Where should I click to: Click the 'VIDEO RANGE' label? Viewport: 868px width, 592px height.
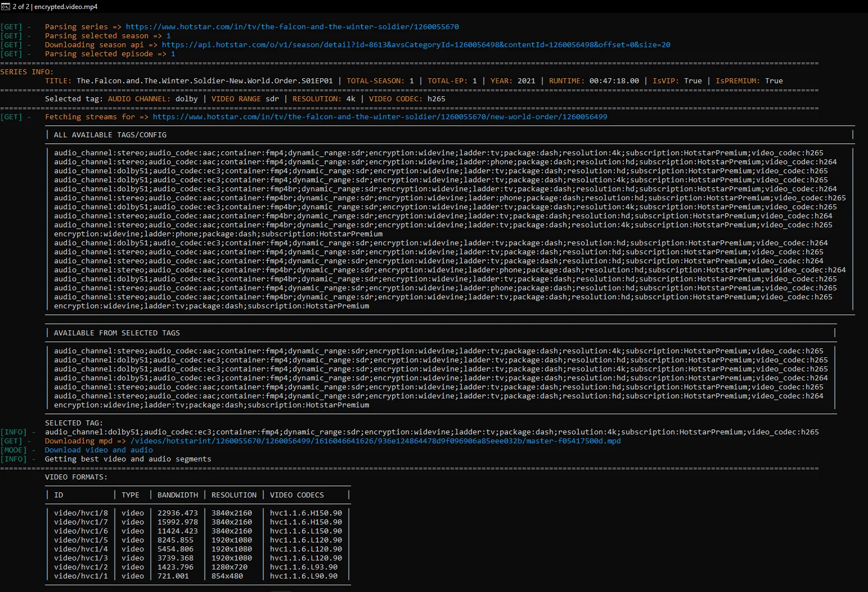click(236, 99)
